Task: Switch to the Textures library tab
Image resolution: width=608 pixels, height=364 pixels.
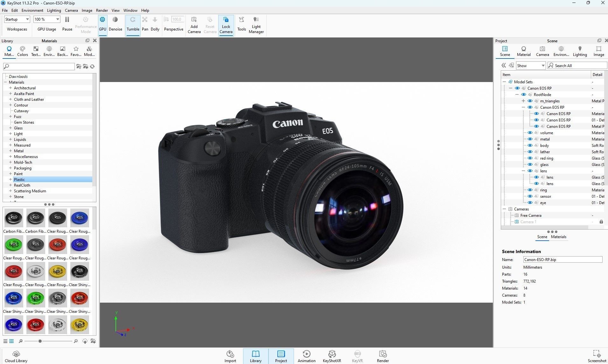Action: point(36,51)
